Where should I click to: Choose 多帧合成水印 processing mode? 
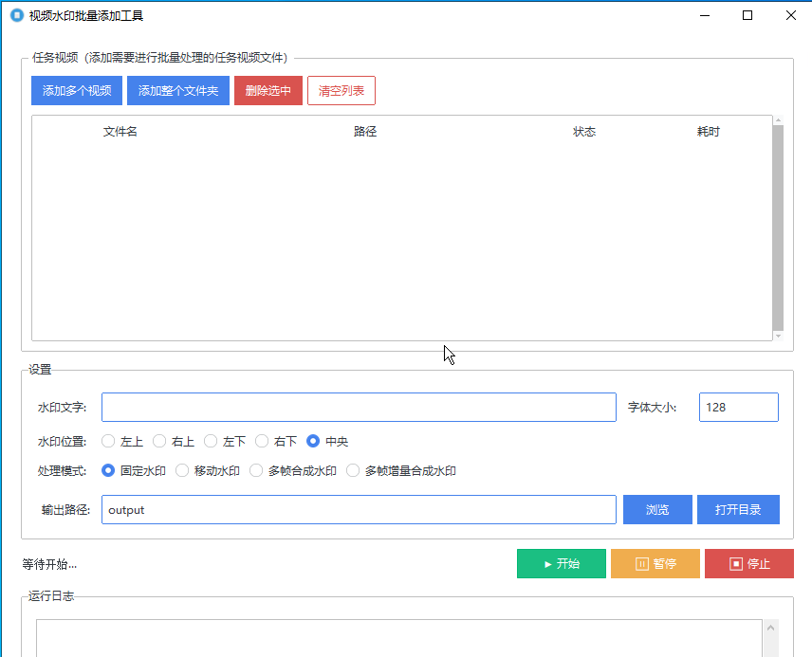(x=256, y=470)
